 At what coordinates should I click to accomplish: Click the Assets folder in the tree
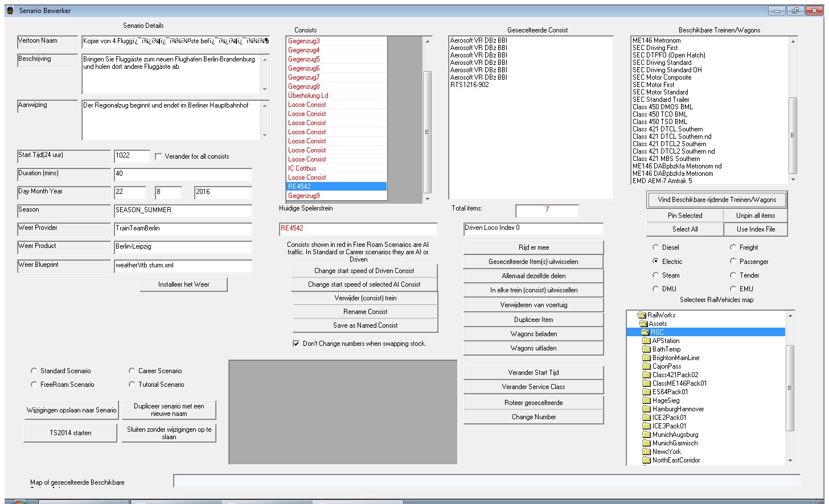pyautogui.click(x=658, y=324)
